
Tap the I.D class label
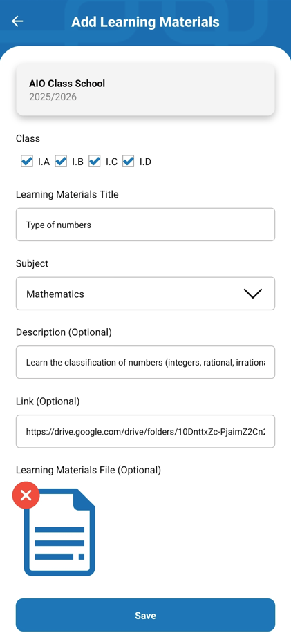pyautogui.click(x=145, y=162)
